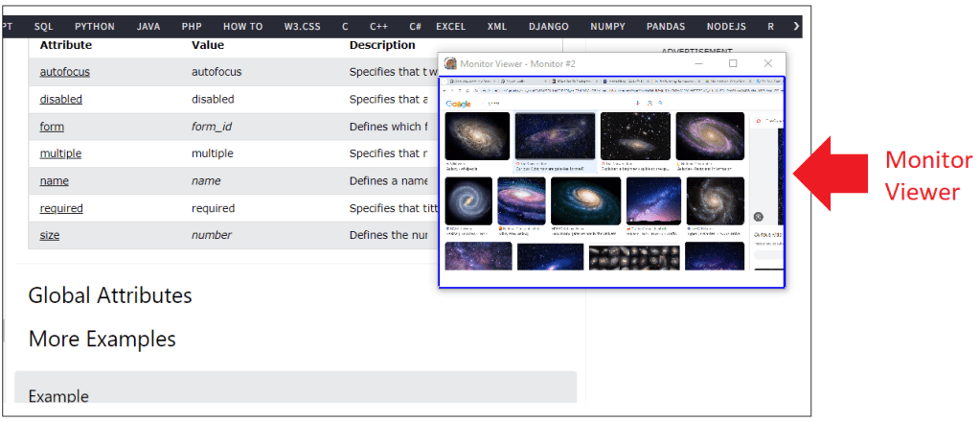980x422 pixels.
Task: Open W3.CSS from the navigation bar
Action: click(x=302, y=26)
